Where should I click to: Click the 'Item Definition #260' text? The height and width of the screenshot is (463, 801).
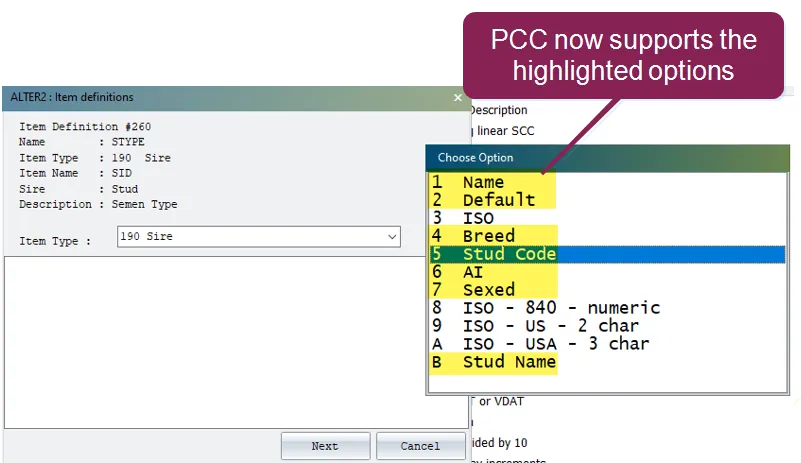[85, 126]
